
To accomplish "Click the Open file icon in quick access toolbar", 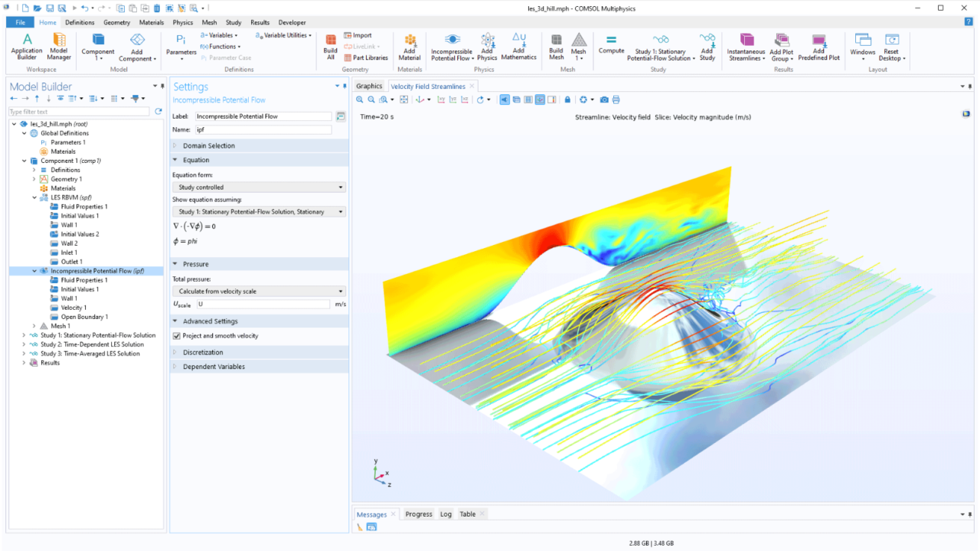I will point(38,8).
